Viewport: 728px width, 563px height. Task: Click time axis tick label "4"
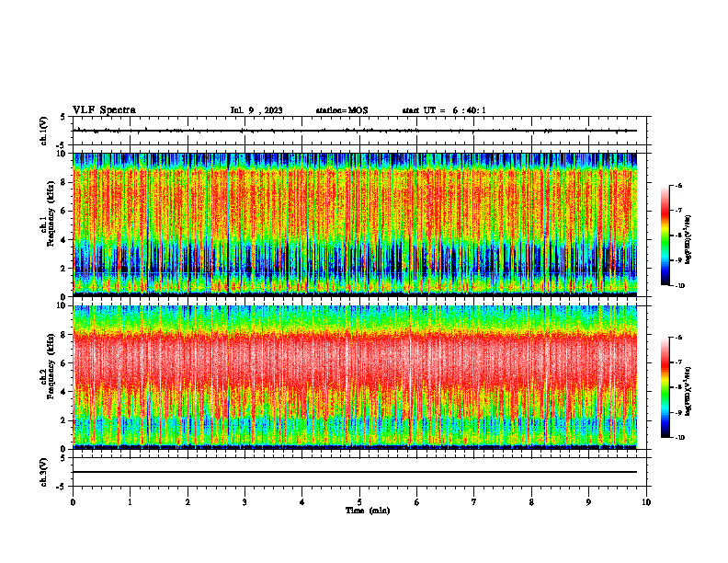302,502
